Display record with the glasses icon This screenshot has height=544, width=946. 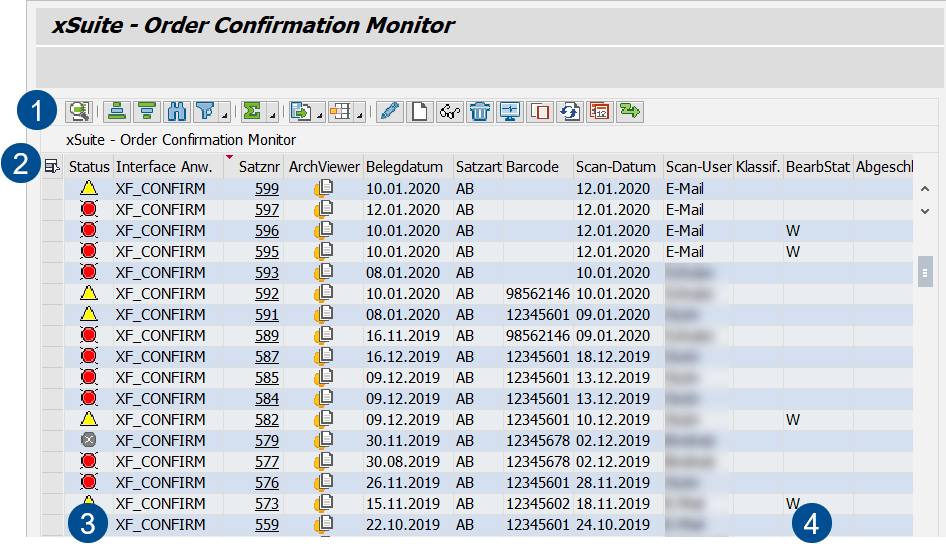point(449,112)
